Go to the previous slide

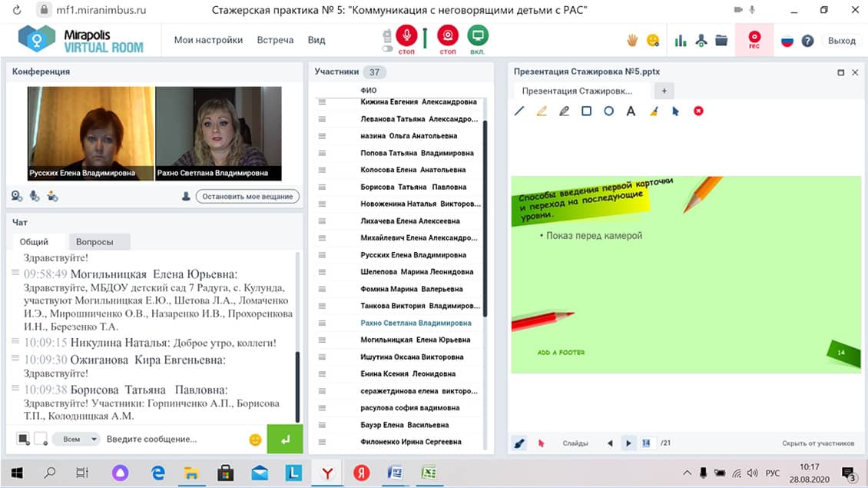610,443
